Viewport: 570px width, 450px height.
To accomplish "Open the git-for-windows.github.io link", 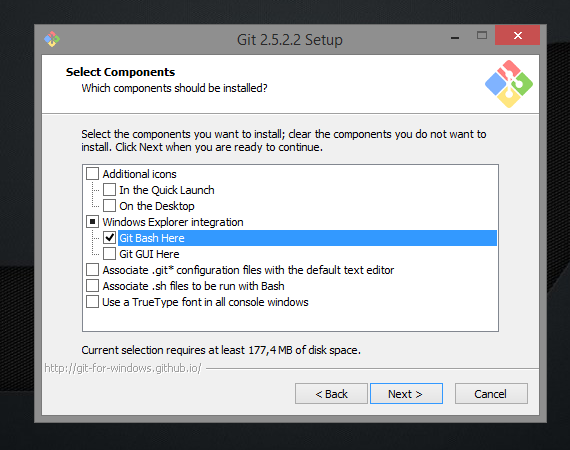I will tap(123, 368).
